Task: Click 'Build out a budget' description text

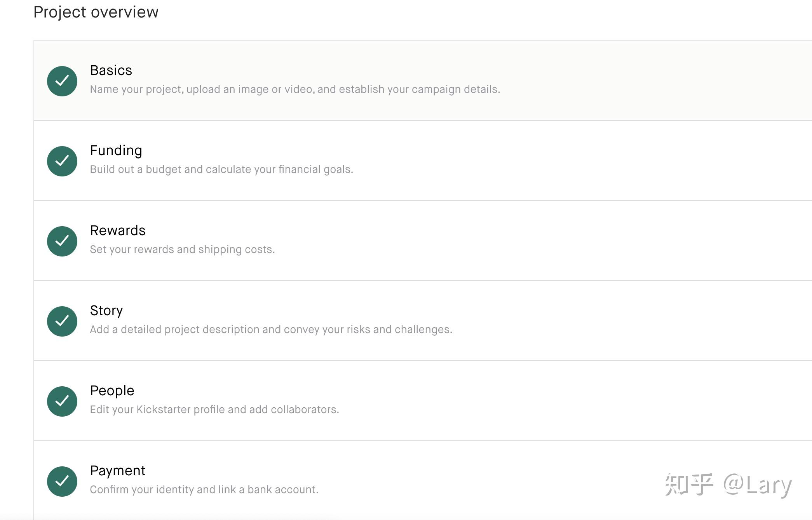Action: click(221, 169)
